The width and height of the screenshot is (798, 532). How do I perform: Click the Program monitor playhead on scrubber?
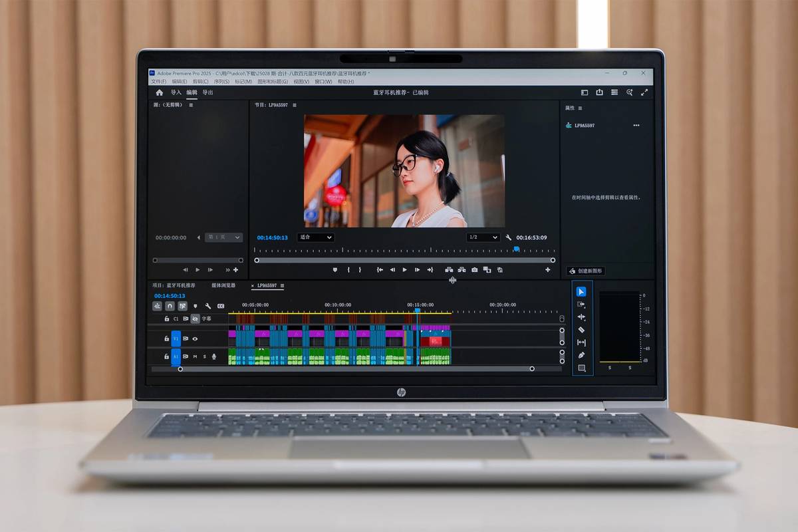[516, 249]
